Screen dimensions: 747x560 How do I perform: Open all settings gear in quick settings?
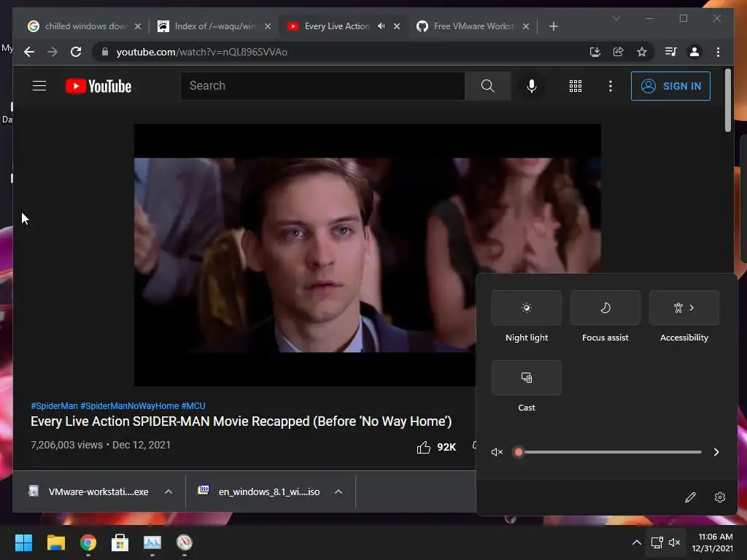pyautogui.click(x=720, y=497)
